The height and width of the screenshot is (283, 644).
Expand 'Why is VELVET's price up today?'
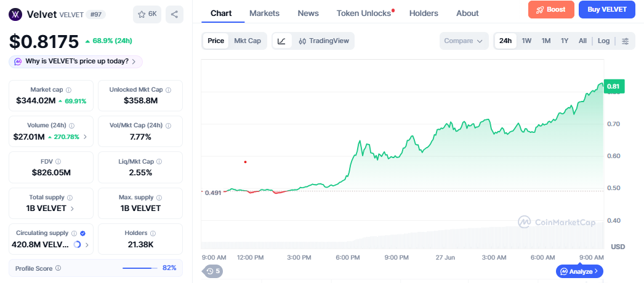pyautogui.click(x=76, y=62)
